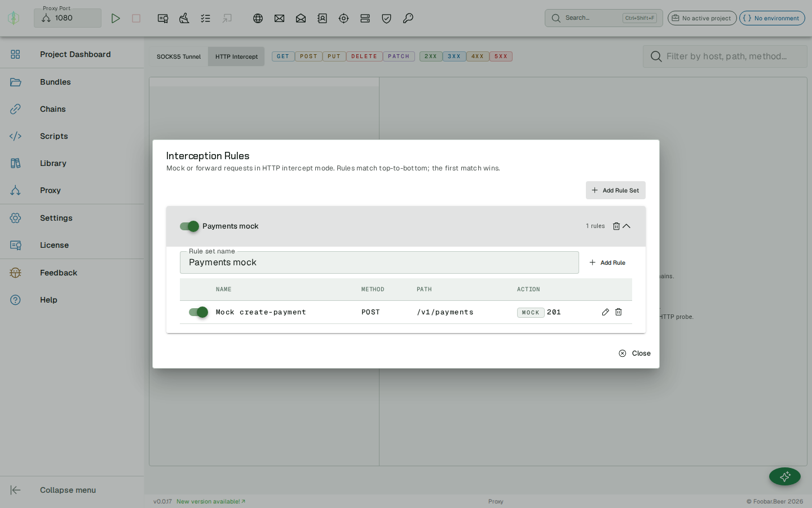Click the 1 rules count label

coord(595,226)
